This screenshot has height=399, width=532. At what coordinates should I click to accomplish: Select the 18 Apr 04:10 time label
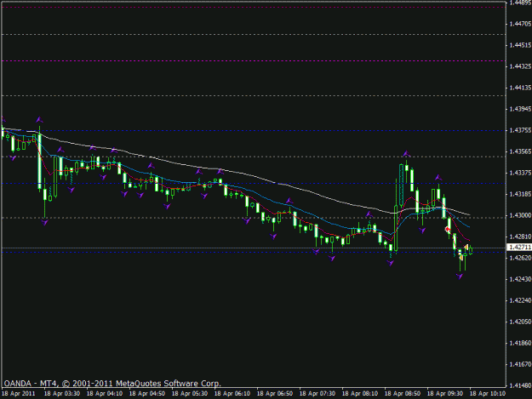click(x=105, y=394)
